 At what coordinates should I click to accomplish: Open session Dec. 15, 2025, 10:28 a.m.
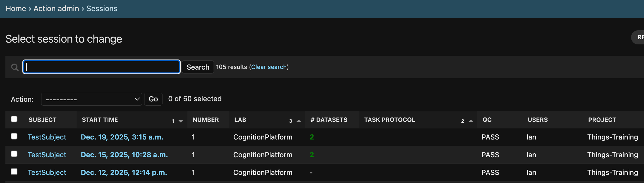(124, 155)
